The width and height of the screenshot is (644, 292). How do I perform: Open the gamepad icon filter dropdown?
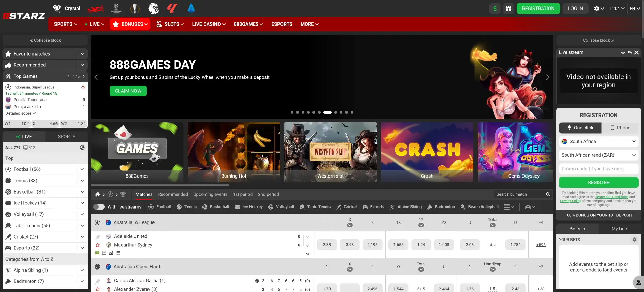click(x=530, y=207)
